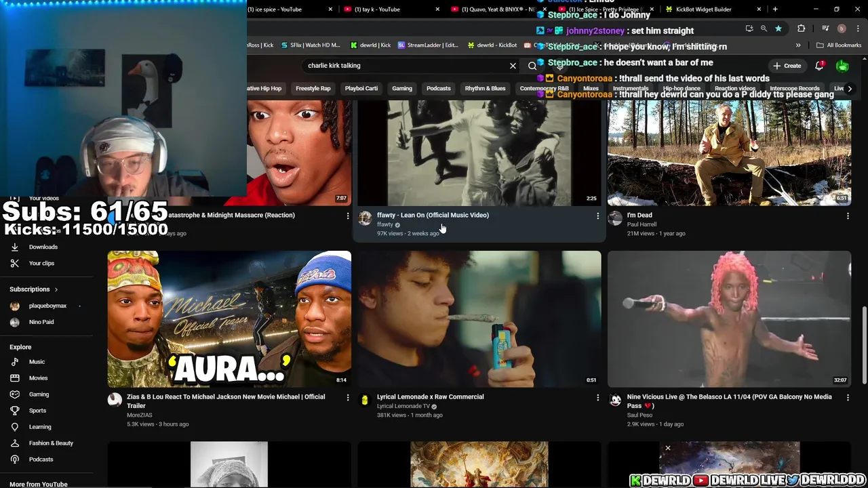Open the Sports explore category
Image resolution: width=868 pixels, height=488 pixels.
click(37, 411)
